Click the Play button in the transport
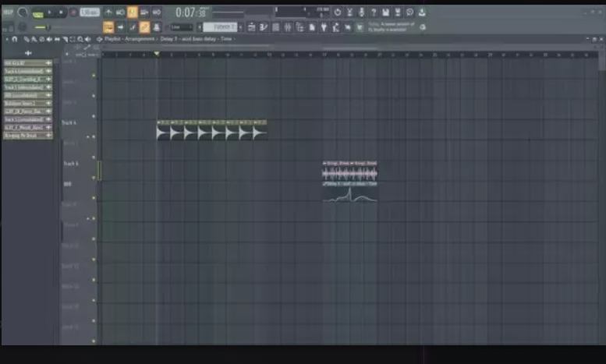 click(x=50, y=12)
